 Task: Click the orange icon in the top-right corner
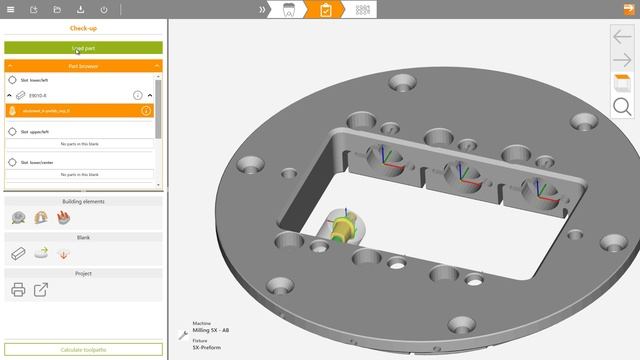point(629,9)
